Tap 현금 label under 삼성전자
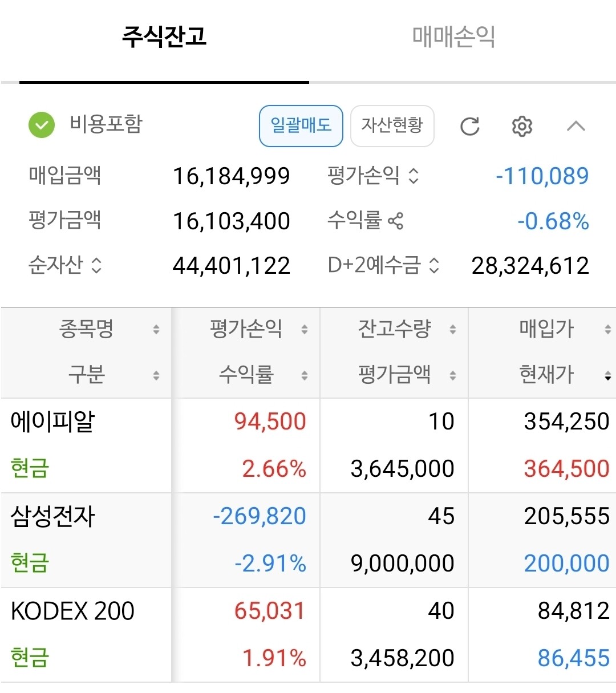 click(x=30, y=563)
